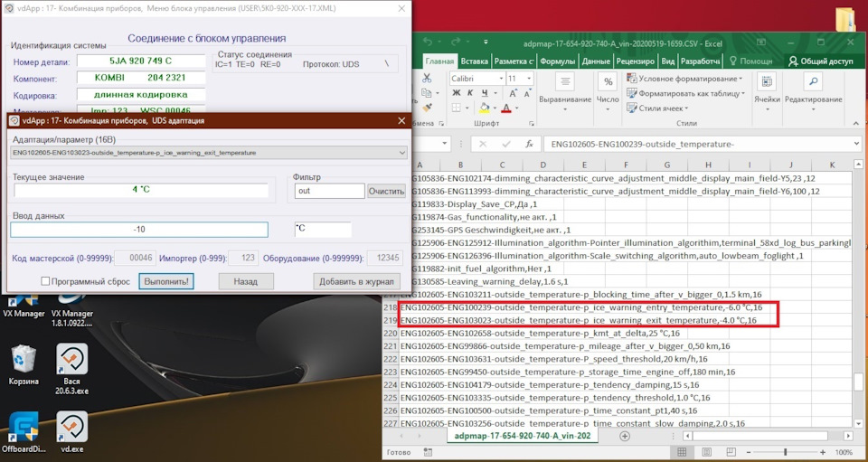Switch to the Главная ribbon tab
This screenshot has height=462, width=868.
440,61
